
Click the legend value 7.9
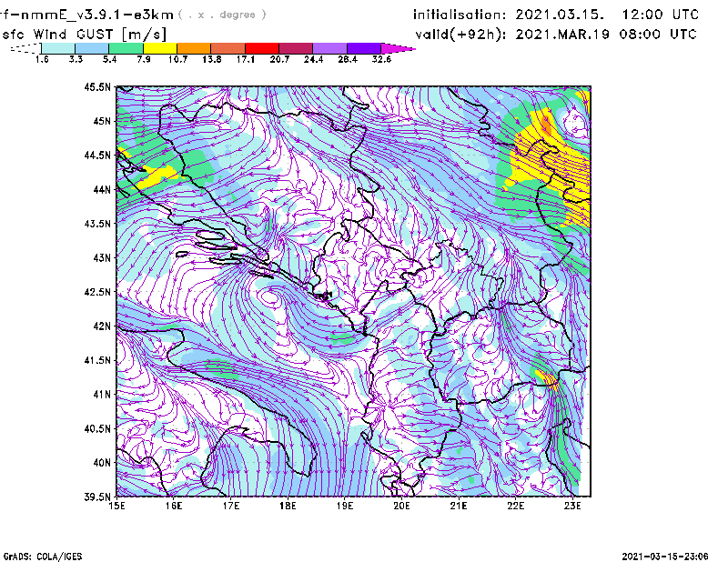tap(144, 59)
